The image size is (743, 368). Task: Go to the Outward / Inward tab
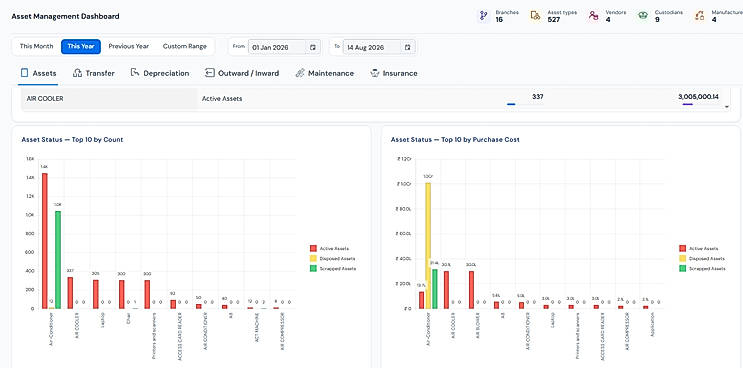(x=242, y=73)
